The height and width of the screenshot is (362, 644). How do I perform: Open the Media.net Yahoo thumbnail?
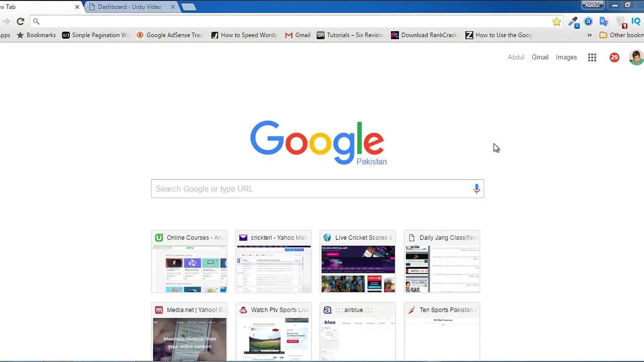click(189, 332)
